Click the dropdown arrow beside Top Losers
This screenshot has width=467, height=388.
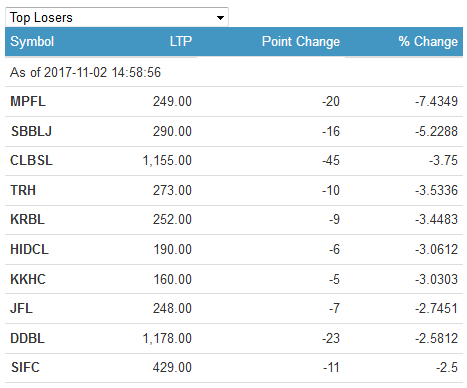220,18
